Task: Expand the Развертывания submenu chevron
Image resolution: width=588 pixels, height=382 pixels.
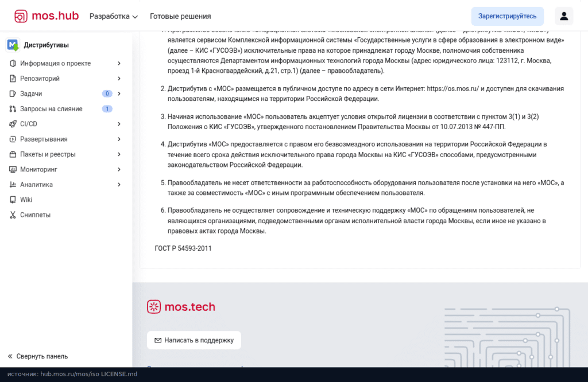Action: coord(119,139)
